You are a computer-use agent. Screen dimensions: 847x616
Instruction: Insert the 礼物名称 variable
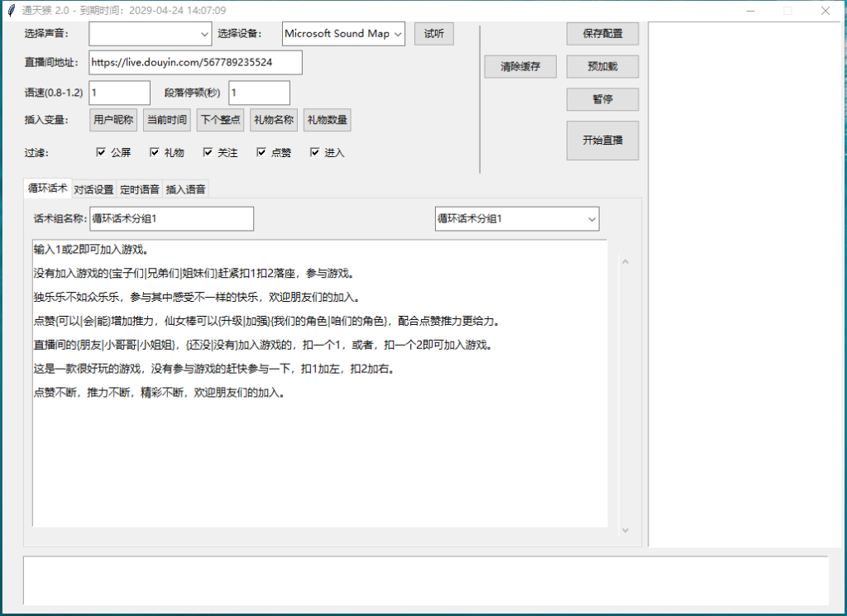point(273,119)
